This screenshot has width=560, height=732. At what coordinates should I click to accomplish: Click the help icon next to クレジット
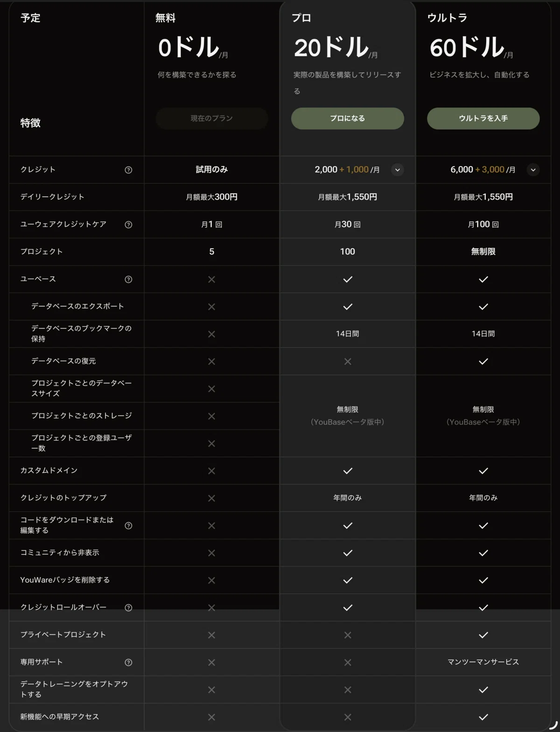128,170
